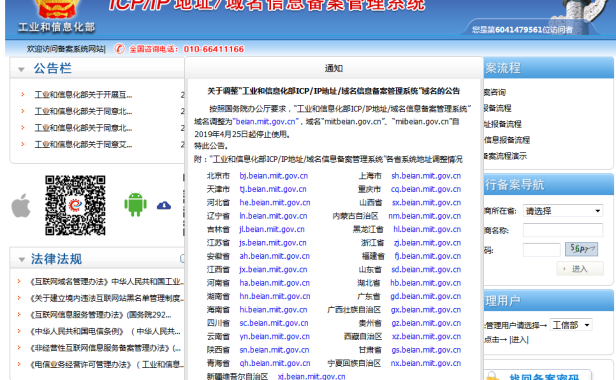Screen dimensions: 616x380
Task: Open announcement 工业和信息化部关于同意艾...
Action: point(83,145)
